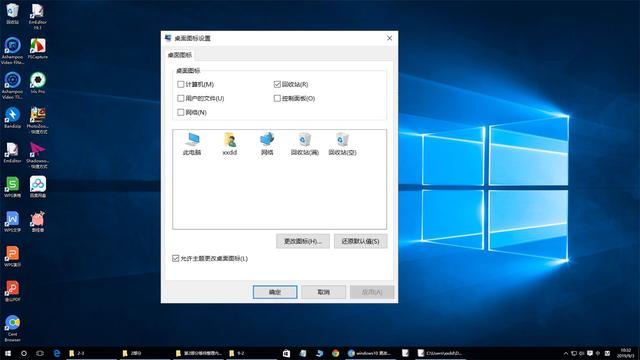This screenshot has width=640, height=360.
Task: Expand the system tray hidden icons chevron
Action: point(566,353)
